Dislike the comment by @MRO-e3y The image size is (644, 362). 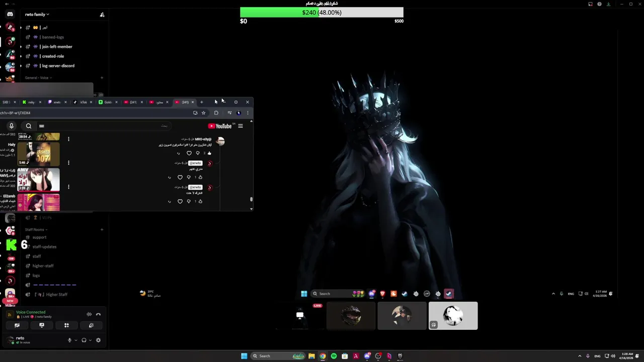tap(198, 153)
